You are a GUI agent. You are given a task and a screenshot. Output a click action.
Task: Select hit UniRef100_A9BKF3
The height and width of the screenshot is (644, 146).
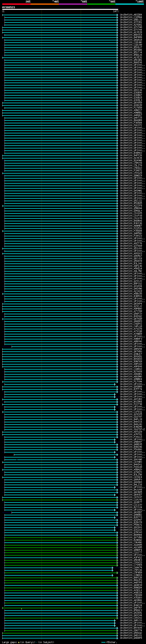(131, 339)
